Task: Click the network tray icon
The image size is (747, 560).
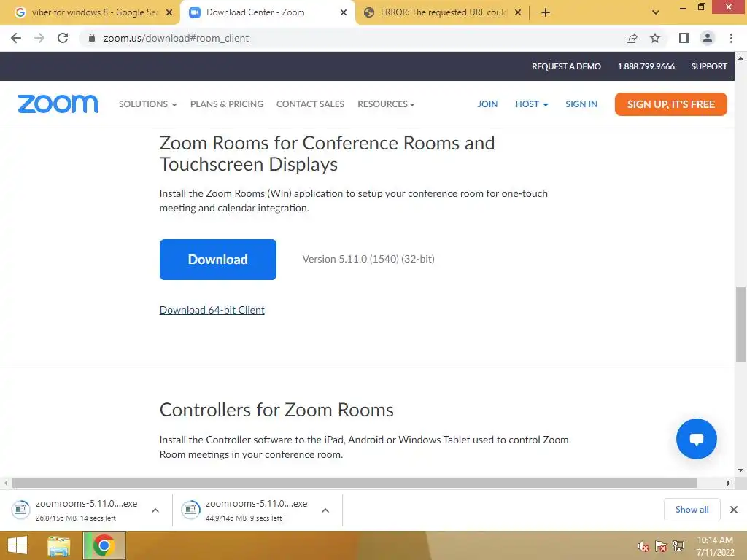Action: tap(678, 546)
